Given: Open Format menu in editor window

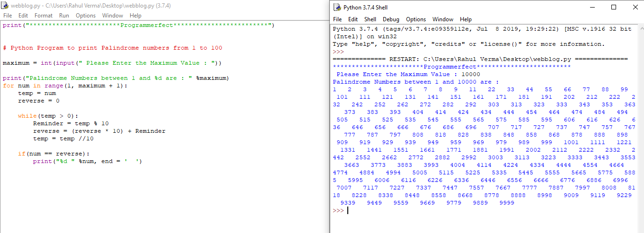Looking at the screenshot, I should (44, 16).
